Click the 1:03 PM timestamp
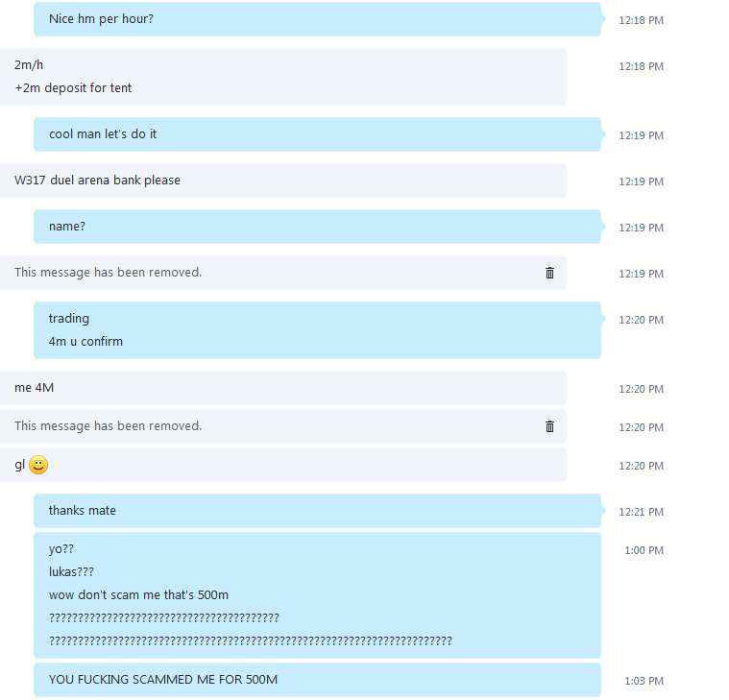This screenshot has width=729, height=700. 644,681
